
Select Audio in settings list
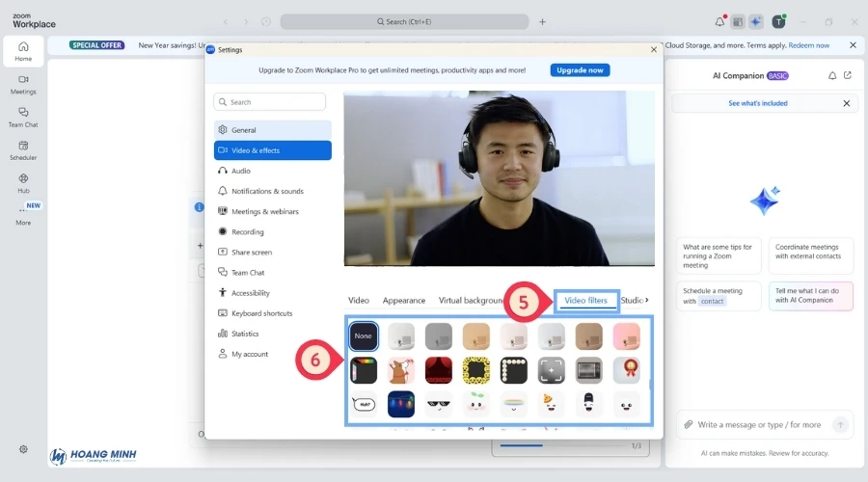click(240, 171)
